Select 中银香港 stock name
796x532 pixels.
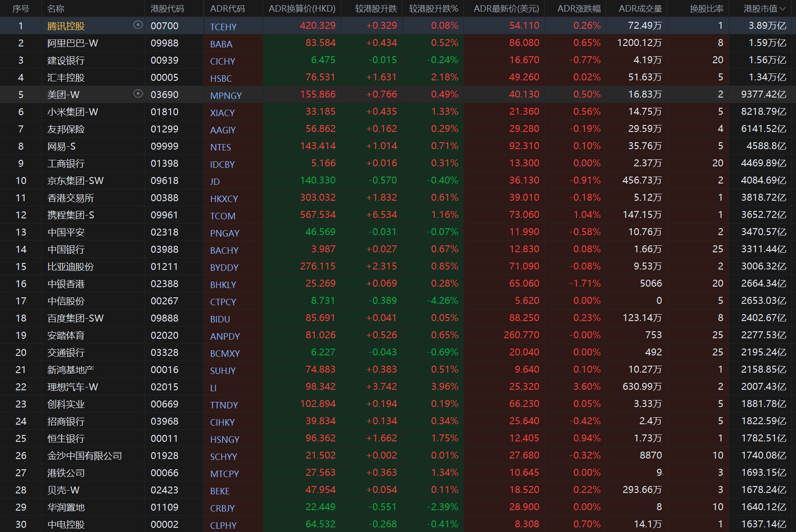pos(66,284)
